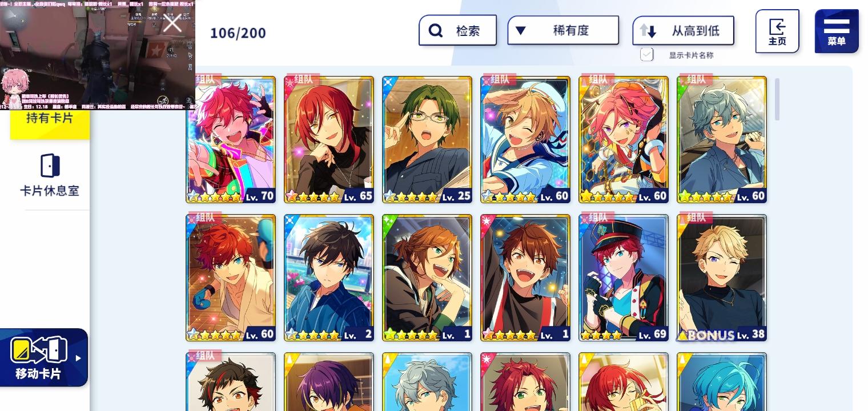
Task: Click the BONUS badge on the blonde Lv. 38 card
Action: pos(706,335)
